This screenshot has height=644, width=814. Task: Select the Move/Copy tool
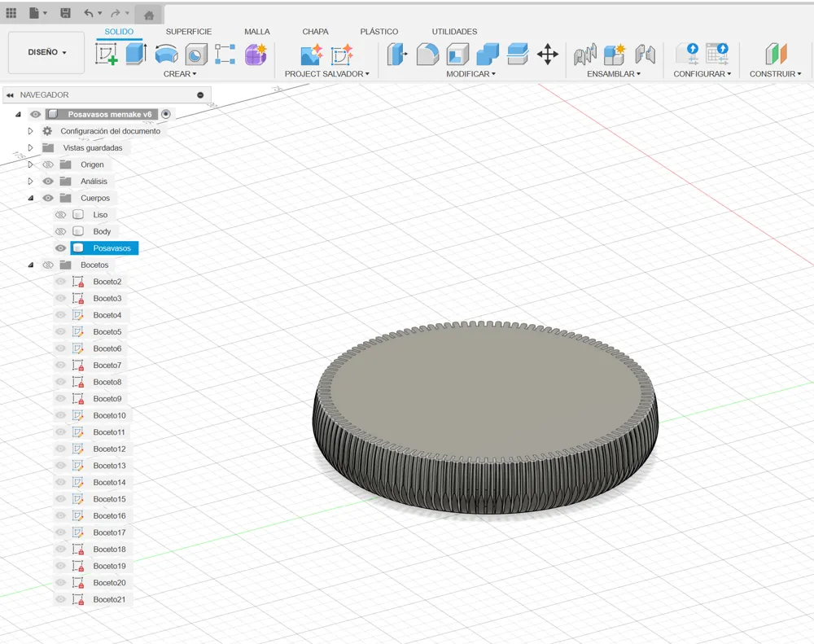coord(548,54)
